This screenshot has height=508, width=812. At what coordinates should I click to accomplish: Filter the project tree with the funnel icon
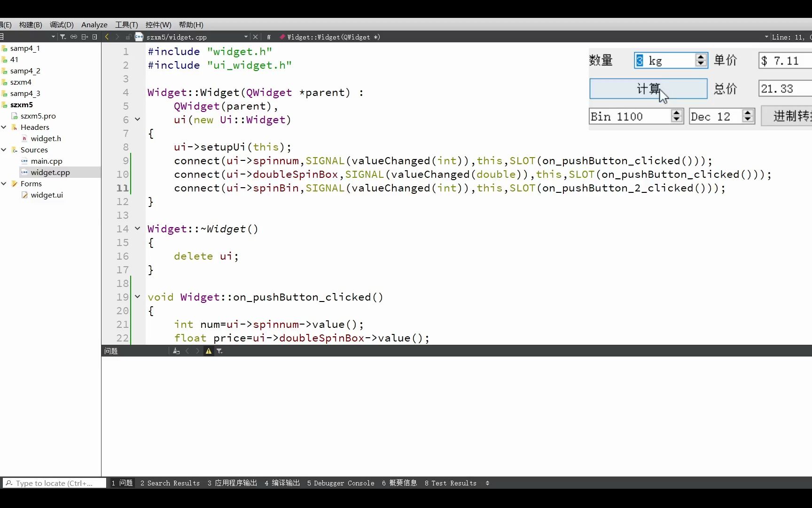[x=63, y=37]
